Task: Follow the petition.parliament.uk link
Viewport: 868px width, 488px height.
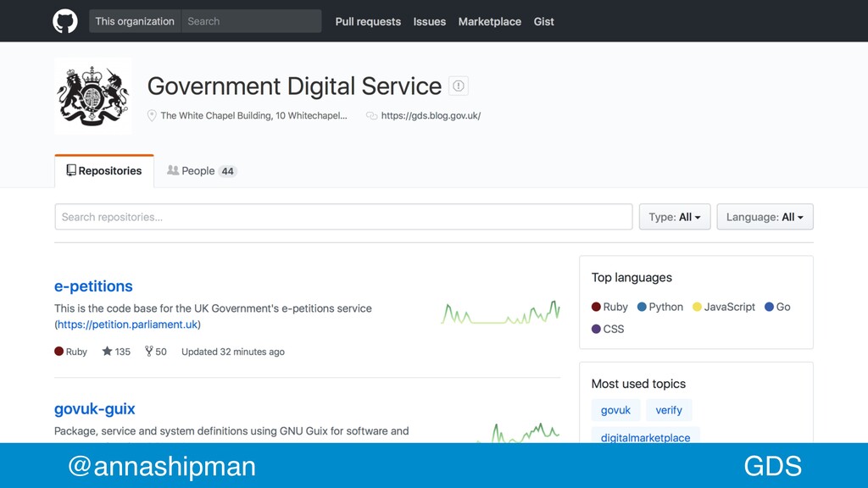Action: point(127,324)
